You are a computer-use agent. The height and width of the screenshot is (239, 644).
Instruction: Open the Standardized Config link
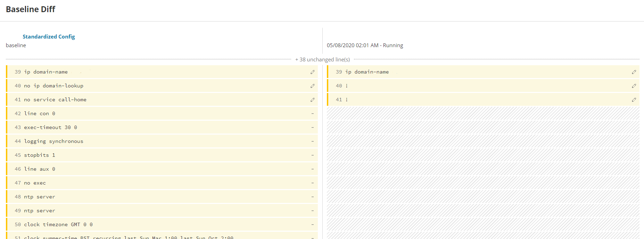click(x=49, y=36)
